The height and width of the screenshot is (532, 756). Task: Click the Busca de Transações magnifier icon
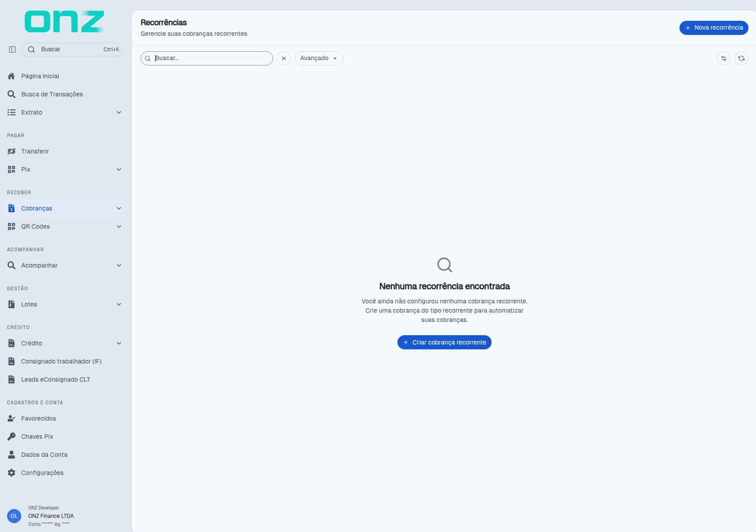click(x=11, y=94)
